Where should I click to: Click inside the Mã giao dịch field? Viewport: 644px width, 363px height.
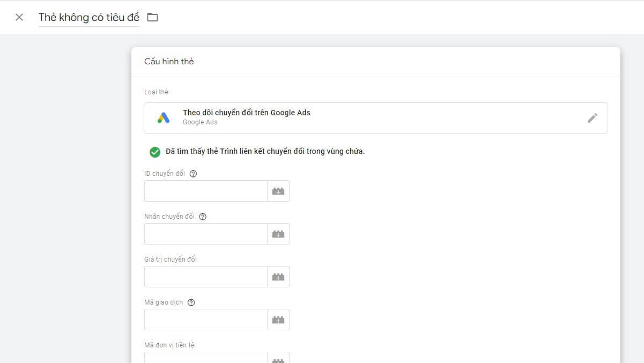[x=205, y=319]
